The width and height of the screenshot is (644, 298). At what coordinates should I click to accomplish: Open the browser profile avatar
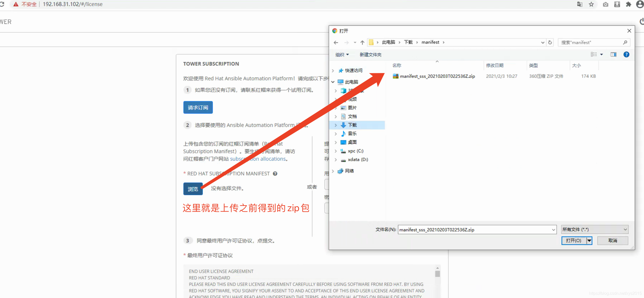pyautogui.click(x=640, y=4)
